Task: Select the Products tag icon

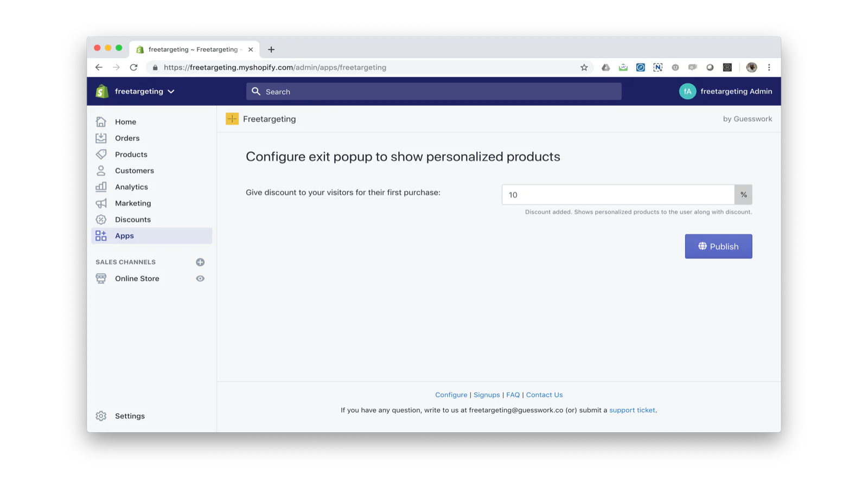Action: click(101, 154)
